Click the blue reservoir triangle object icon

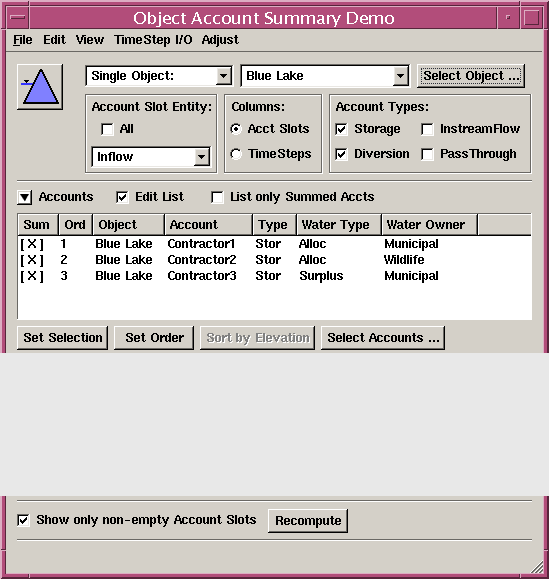click(x=40, y=87)
